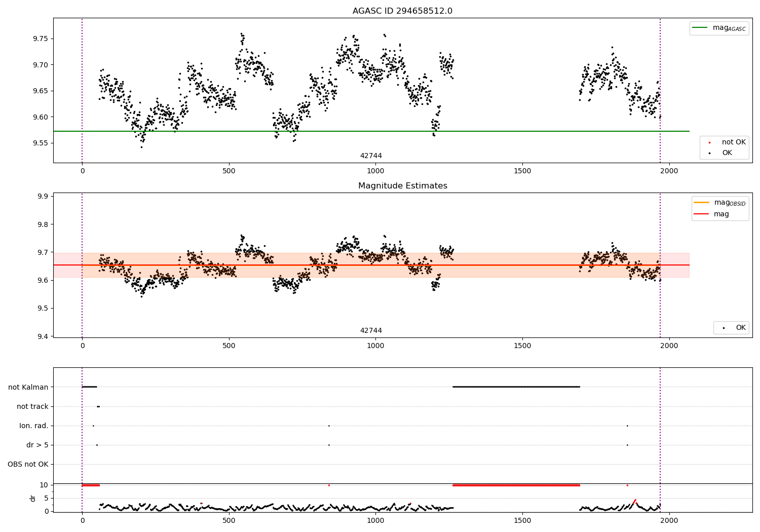Screen dimensions: 760x532
Task: Select the green mag AGASC legend entry
Action: click(719, 28)
